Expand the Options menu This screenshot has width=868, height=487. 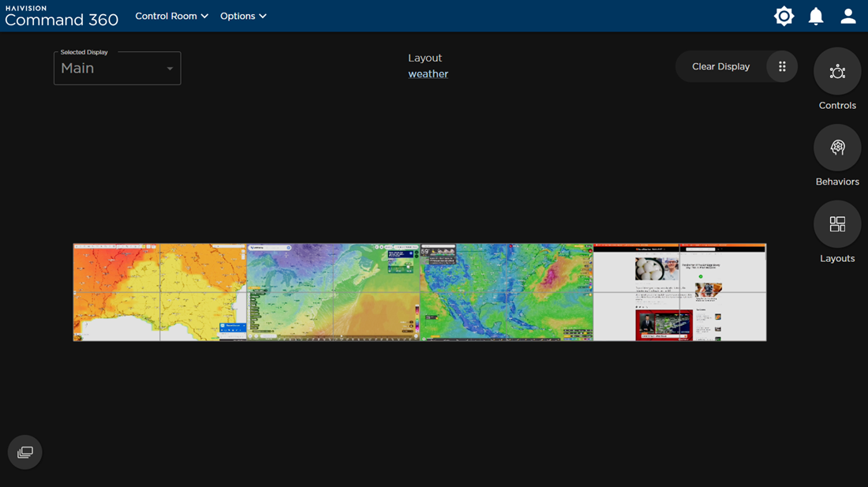click(x=243, y=16)
